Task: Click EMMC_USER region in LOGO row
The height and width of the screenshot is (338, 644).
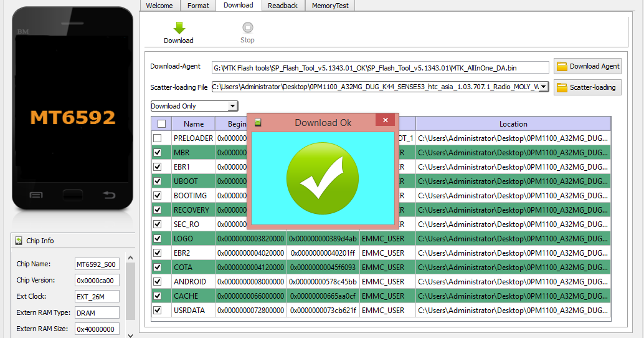Action: pyautogui.click(x=388, y=238)
